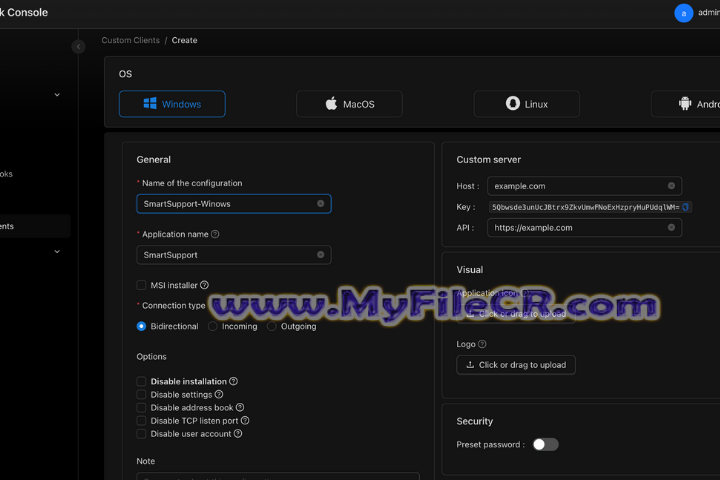Clear the Application name field
The image size is (720, 480).
pos(321,254)
